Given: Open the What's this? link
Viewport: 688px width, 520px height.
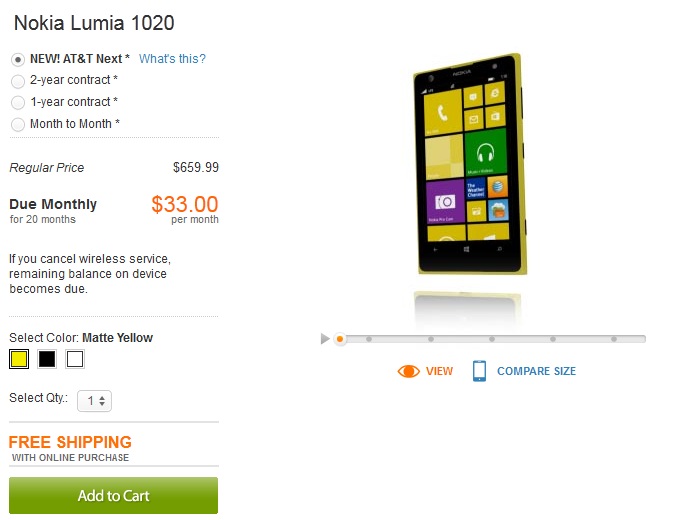Looking at the screenshot, I should [x=172, y=59].
